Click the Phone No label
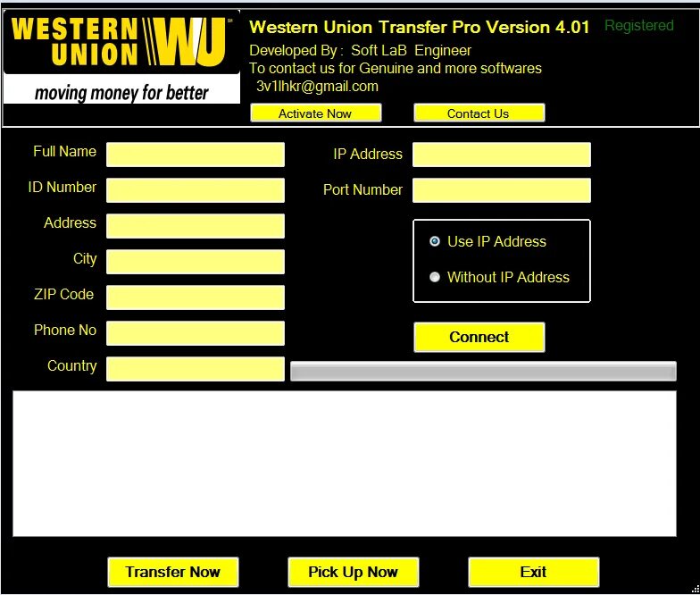Screen dimensions: 700x595 [x=65, y=331]
